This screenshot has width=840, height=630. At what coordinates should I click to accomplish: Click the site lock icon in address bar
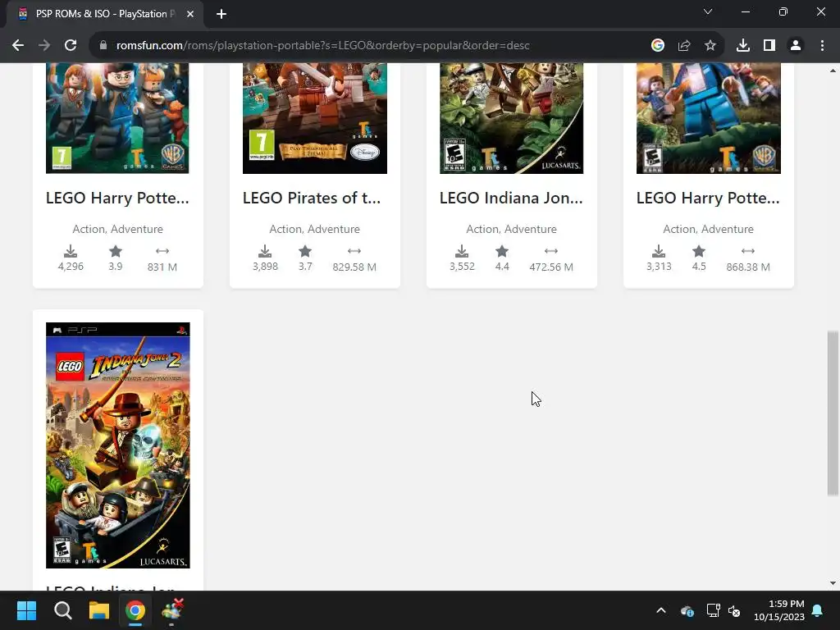click(x=103, y=46)
